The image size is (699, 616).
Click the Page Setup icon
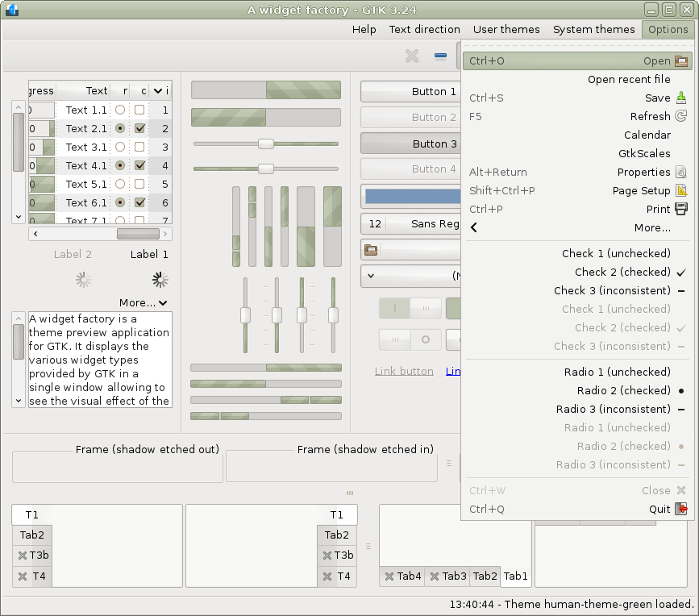click(x=681, y=191)
